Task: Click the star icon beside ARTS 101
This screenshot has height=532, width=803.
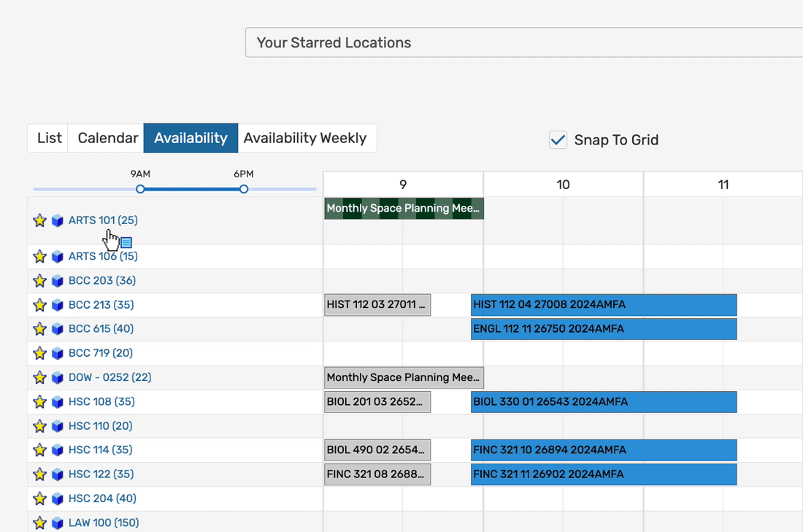Action: [x=39, y=220]
